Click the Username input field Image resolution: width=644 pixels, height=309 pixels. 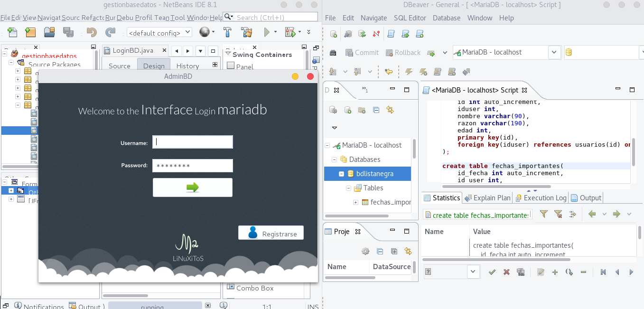(x=193, y=142)
